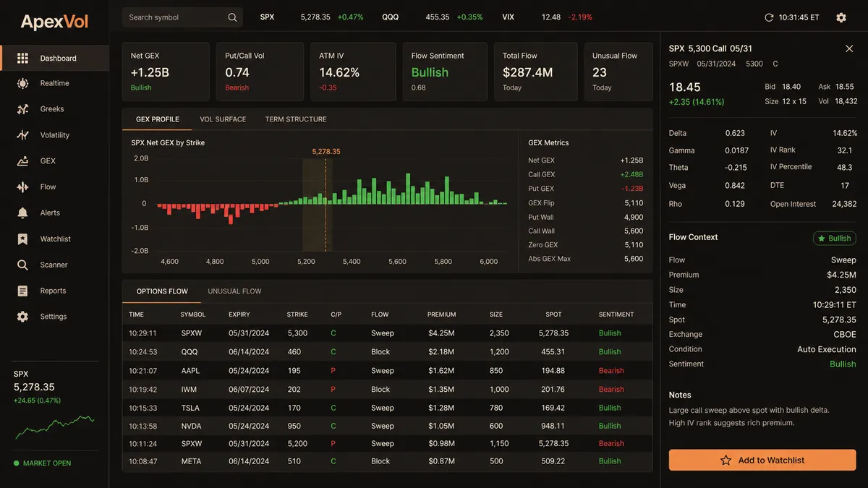Click the 10:31:45 ET clock
The width and height of the screenshot is (868, 488).
pyautogui.click(x=799, y=17)
